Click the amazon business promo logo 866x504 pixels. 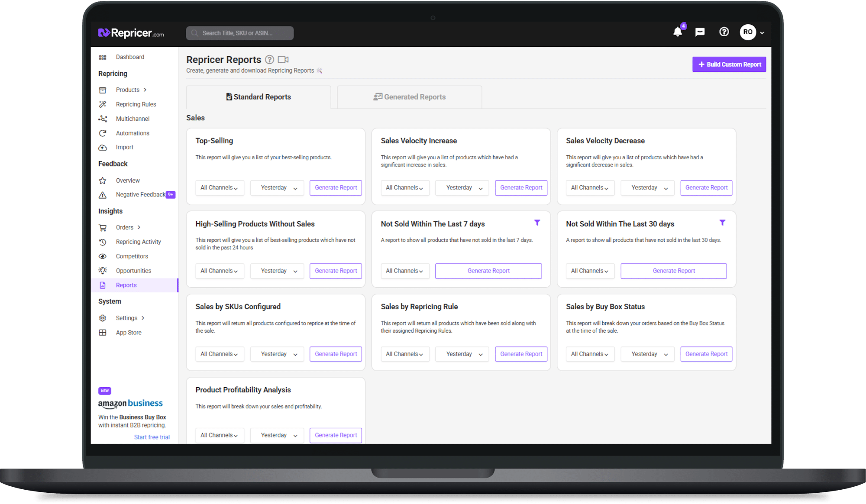pos(130,403)
